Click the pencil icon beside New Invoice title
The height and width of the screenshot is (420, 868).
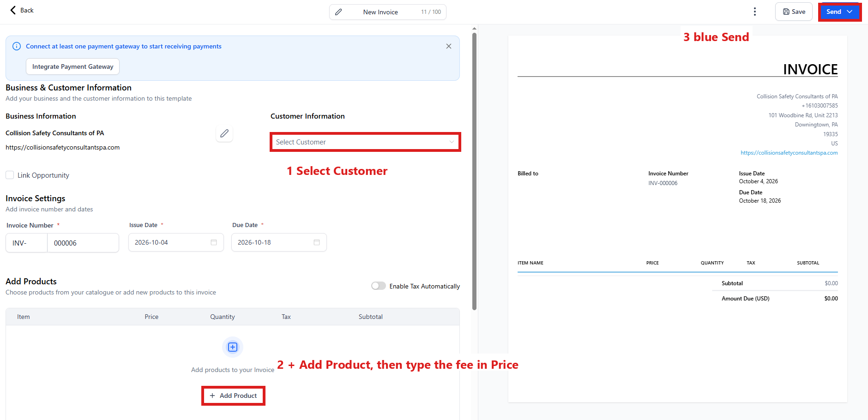click(x=338, y=12)
